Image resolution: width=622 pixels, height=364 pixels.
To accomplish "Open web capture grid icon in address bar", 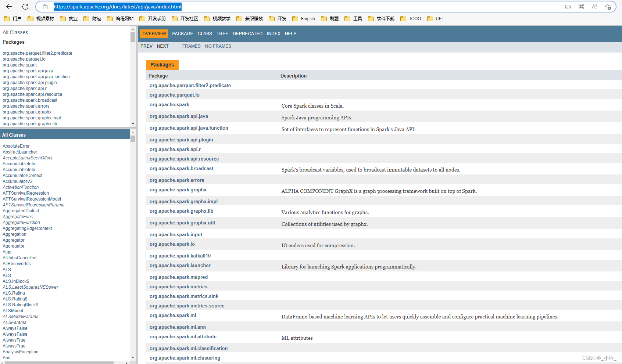I will tap(581, 6).
